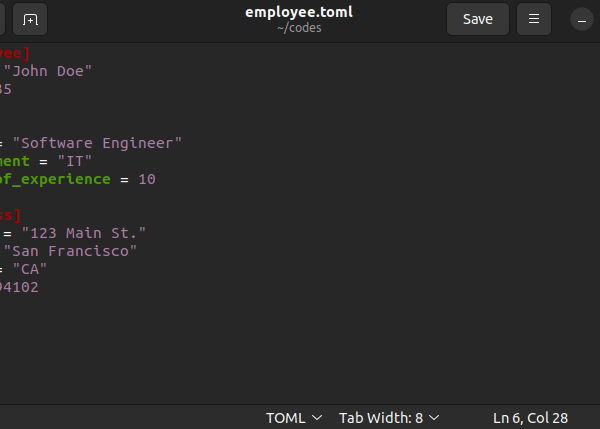Click on the "CA" state value

pyautogui.click(x=30, y=269)
